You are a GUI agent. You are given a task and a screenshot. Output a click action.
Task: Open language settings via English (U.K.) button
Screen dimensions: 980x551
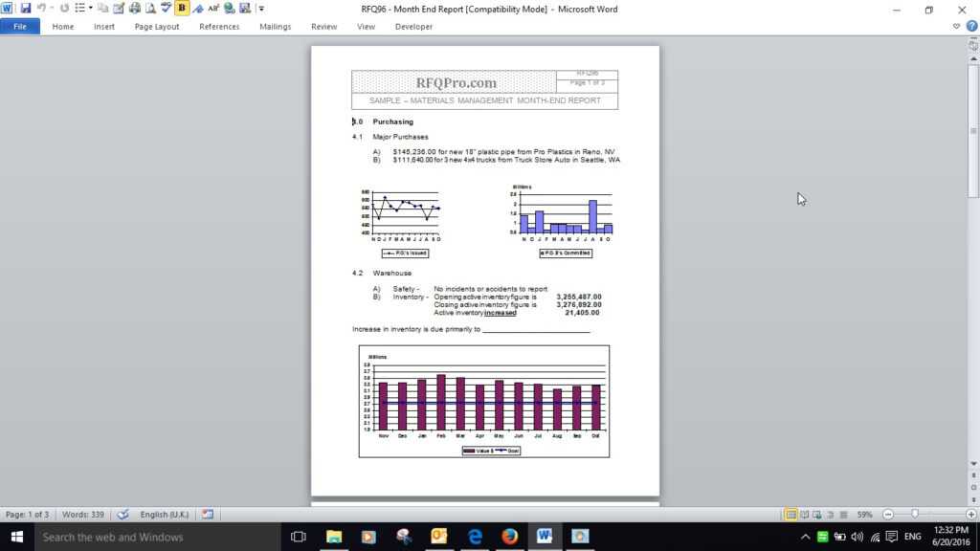(164, 514)
